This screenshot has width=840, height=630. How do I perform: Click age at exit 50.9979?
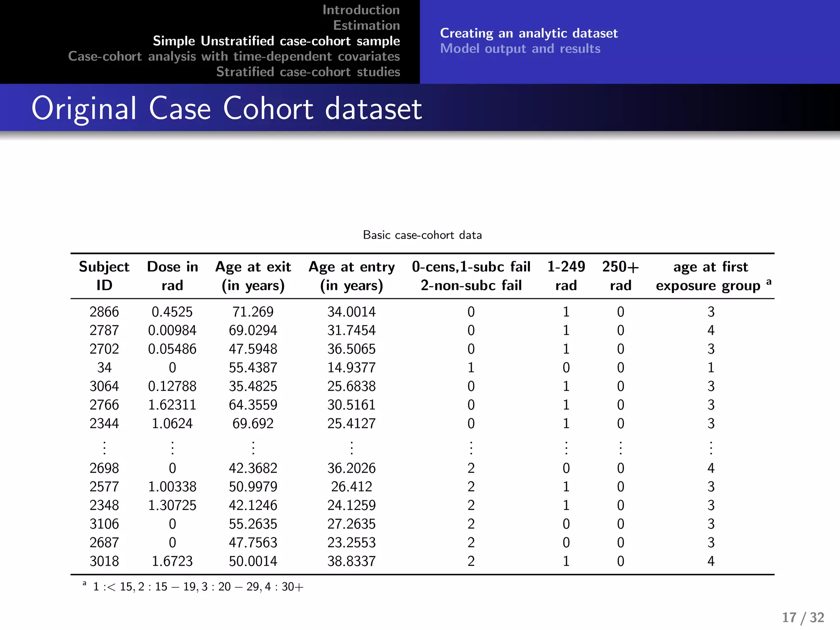tap(253, 487)
